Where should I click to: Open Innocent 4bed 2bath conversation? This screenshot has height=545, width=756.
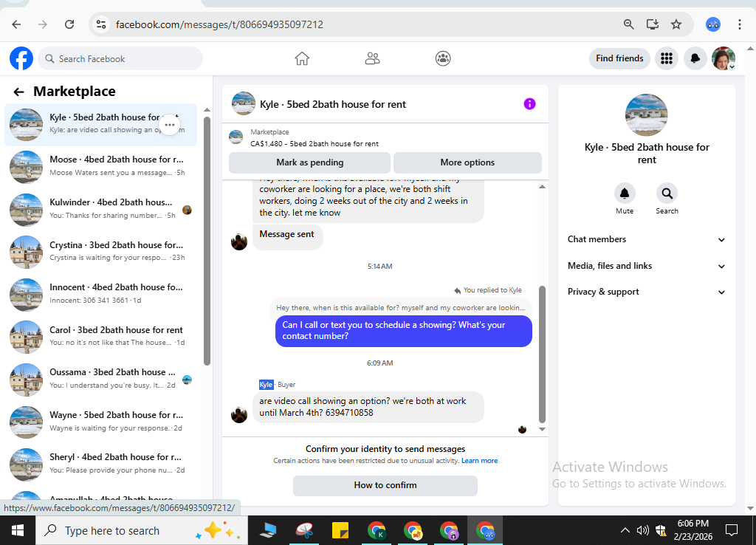pyautogui.click(x=100, y=294)
